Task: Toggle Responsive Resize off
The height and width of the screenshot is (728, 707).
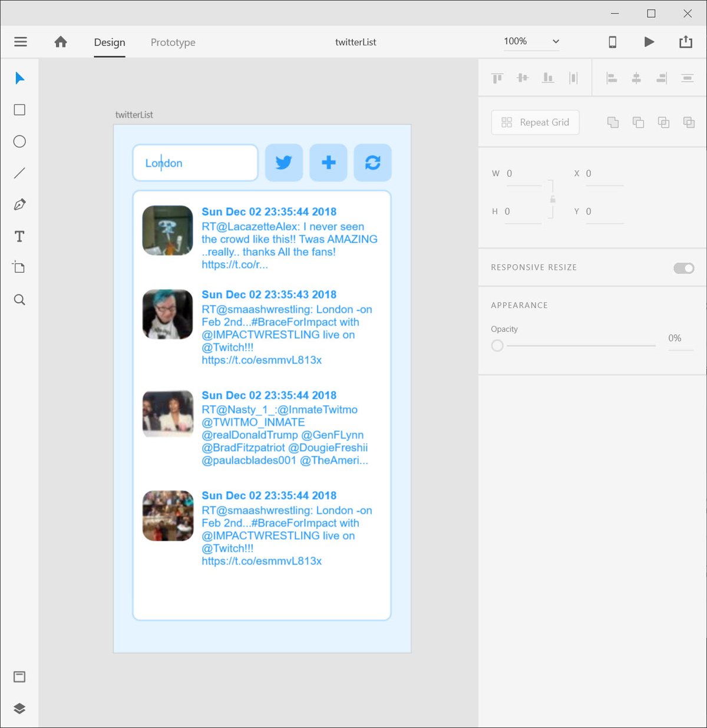Action: (683, 268)
